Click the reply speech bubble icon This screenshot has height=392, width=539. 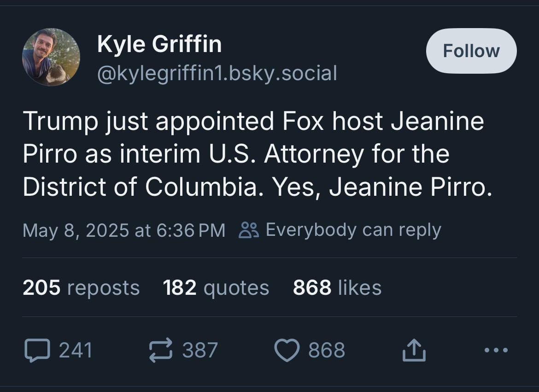pos(36,350)
